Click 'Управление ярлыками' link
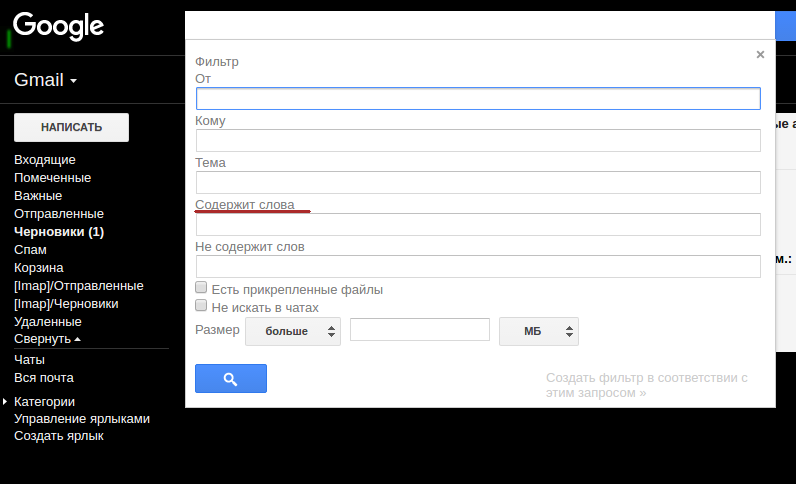Image resolution: width=796 pixels, height=484 pixels. (x=82, y=419)
